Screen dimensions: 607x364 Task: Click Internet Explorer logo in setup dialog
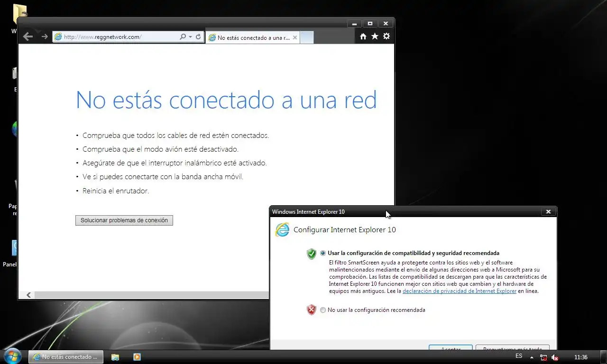[282, 230]
